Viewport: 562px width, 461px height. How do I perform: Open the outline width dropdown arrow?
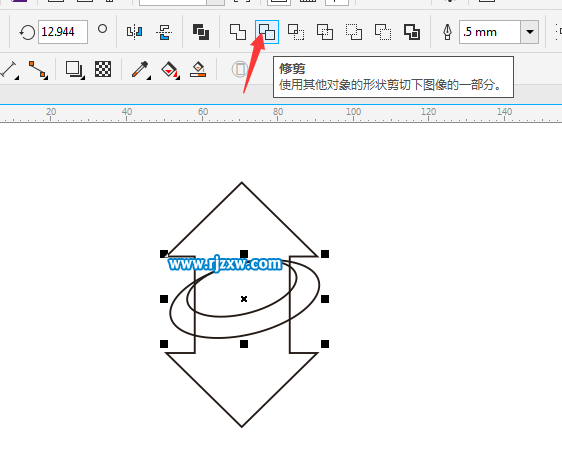point(530,32)
